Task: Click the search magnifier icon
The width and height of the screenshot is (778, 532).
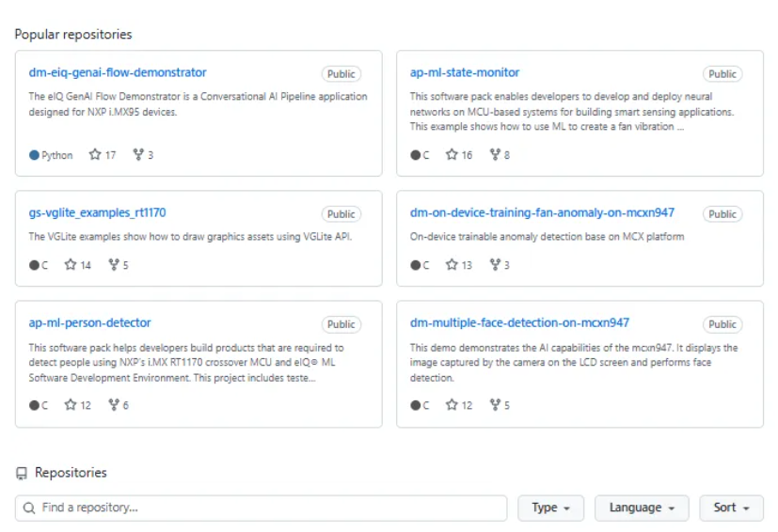Action: [29, 509]
